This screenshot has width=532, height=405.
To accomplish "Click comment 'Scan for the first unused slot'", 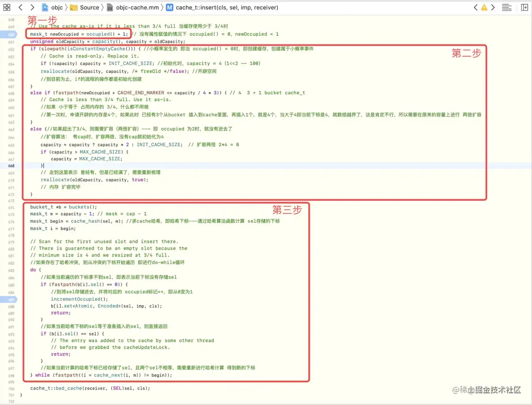I will click(x=104, y=242).
